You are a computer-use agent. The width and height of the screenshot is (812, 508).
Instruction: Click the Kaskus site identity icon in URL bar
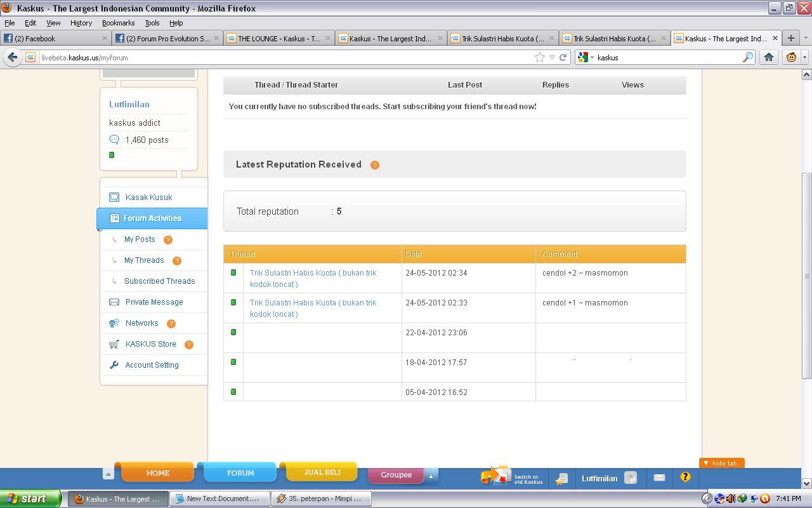pos(30,57)
